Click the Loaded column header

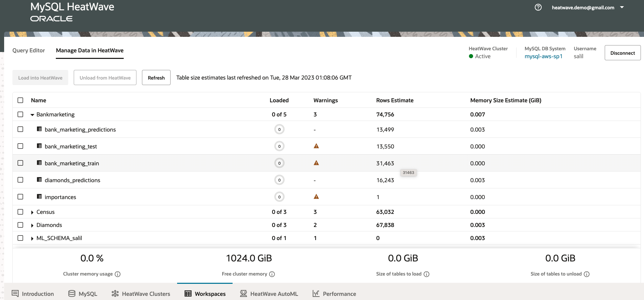pyautogui.click(x=279, y=100)
